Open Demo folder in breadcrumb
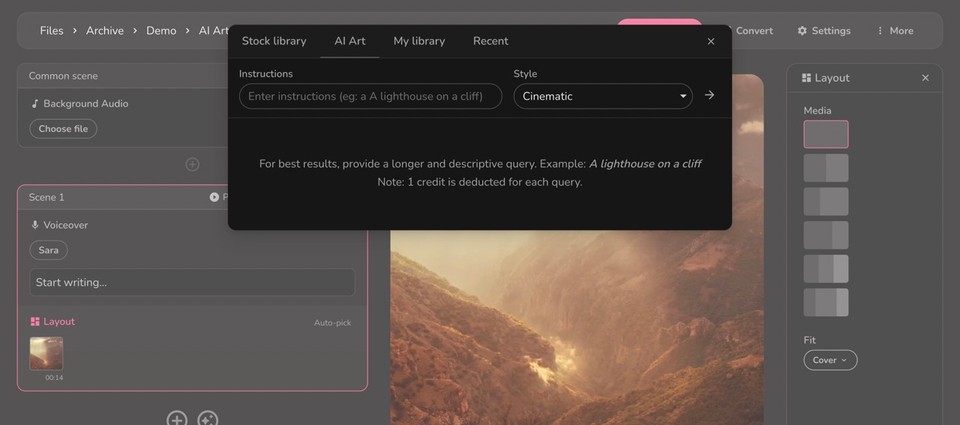 [x=161, y=31]
